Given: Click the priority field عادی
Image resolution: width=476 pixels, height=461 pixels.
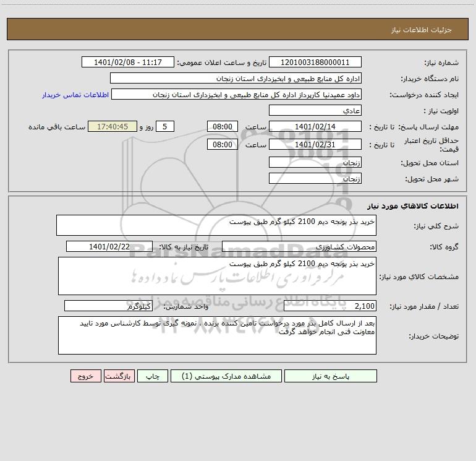Looking at the screenshot, I should coord(315,110).
